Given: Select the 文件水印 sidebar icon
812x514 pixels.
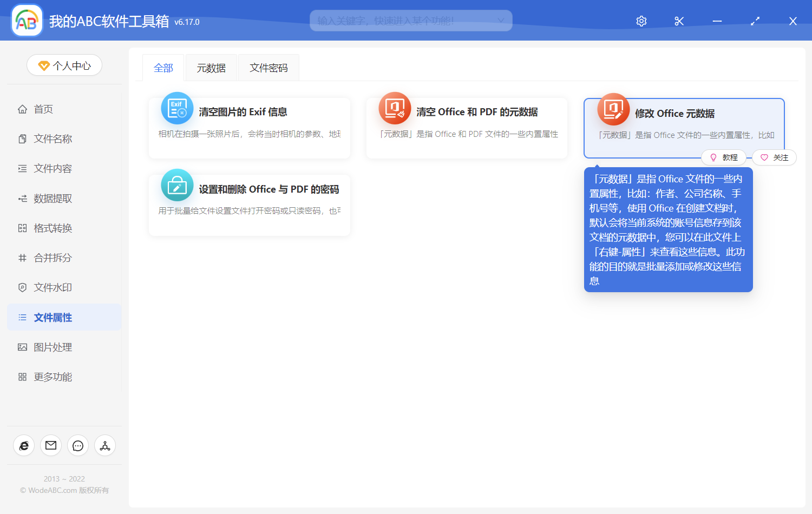Looking at the screenshot, I should pyautogui.click(x=22, y=287).
